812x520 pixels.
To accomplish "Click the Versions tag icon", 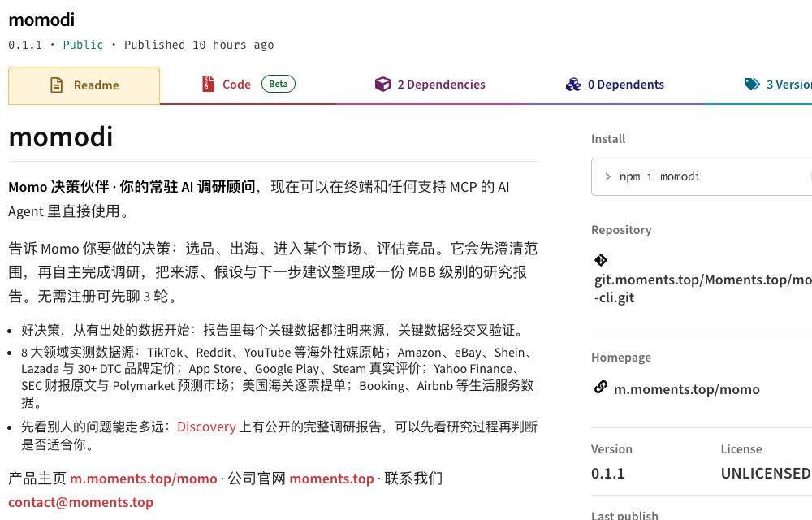I will 752,84.
